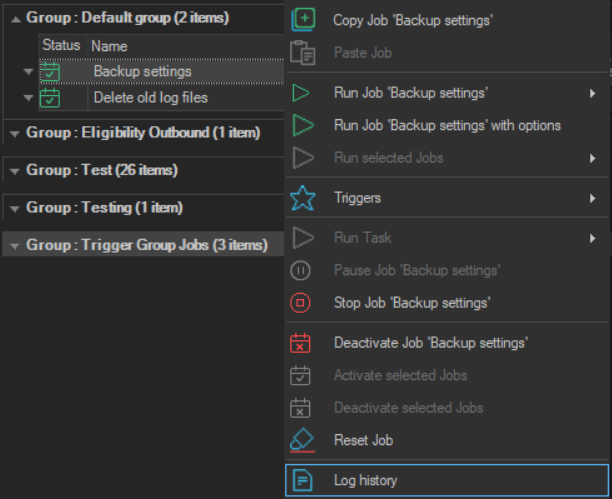This screenshot has width=612, height=499.
Task: Click the Reset Job eraser icon
Action: 302,440
